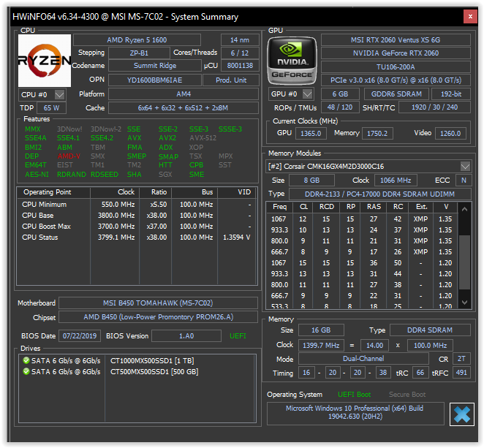Click the cache 6x64 + 6x32 field
This screenshot has width=484, height=448.
(x=184, y=108)
